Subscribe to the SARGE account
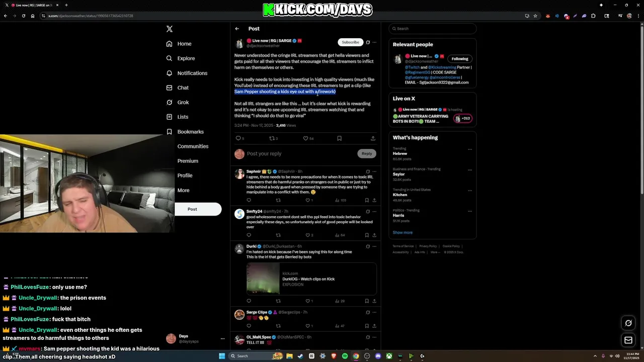 tap(350, 42)
